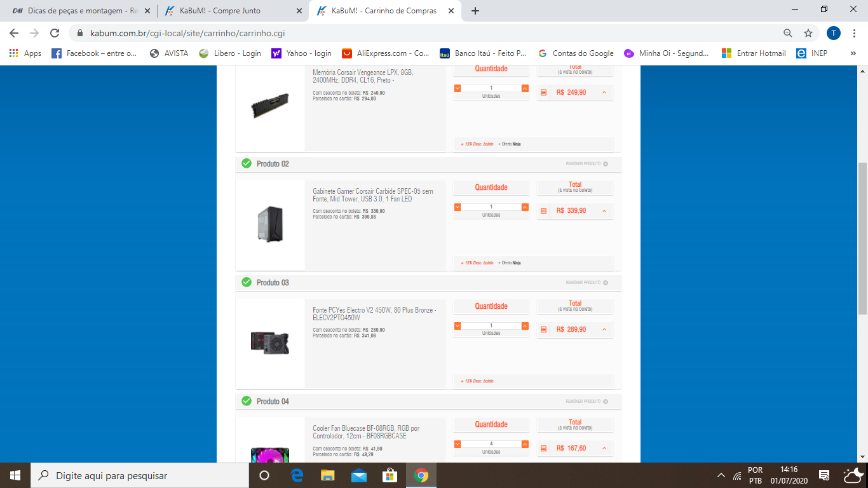Click the green checkmark of Produto 04
The height and width of the screenshot is (488, 868).
[247, 401]
